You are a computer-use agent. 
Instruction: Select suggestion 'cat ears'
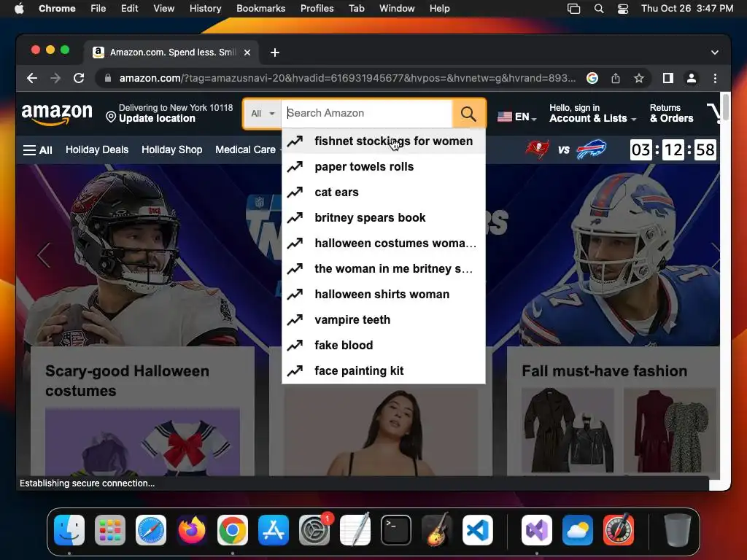coord(384,192)
